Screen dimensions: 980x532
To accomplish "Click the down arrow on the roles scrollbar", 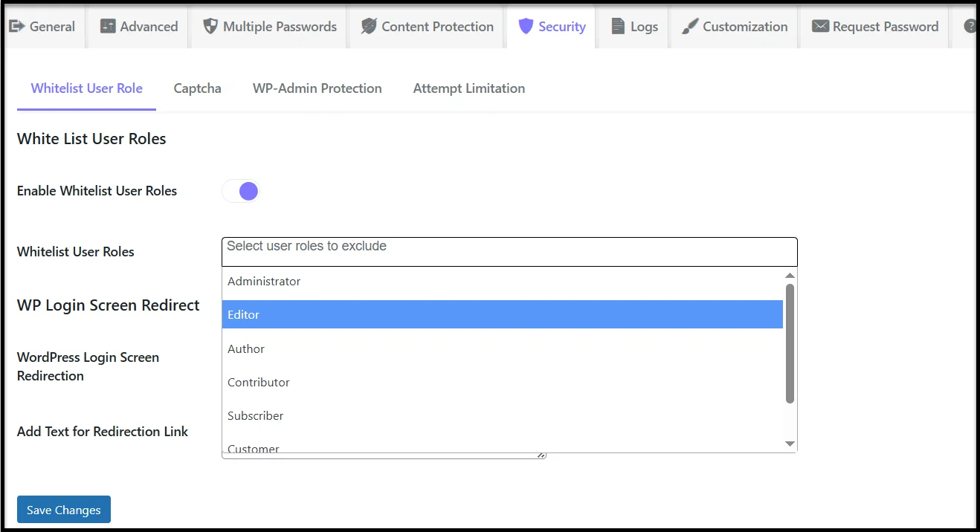I will point(790,443).
